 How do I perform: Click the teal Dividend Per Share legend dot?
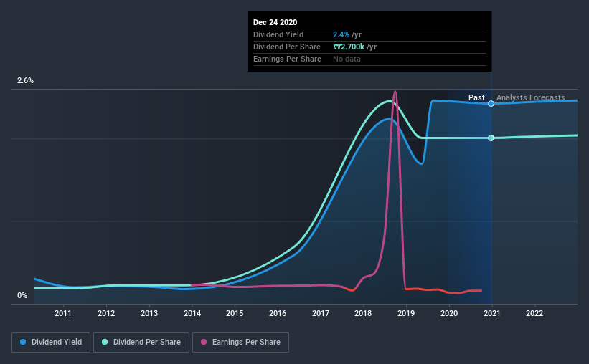(105, 342)
